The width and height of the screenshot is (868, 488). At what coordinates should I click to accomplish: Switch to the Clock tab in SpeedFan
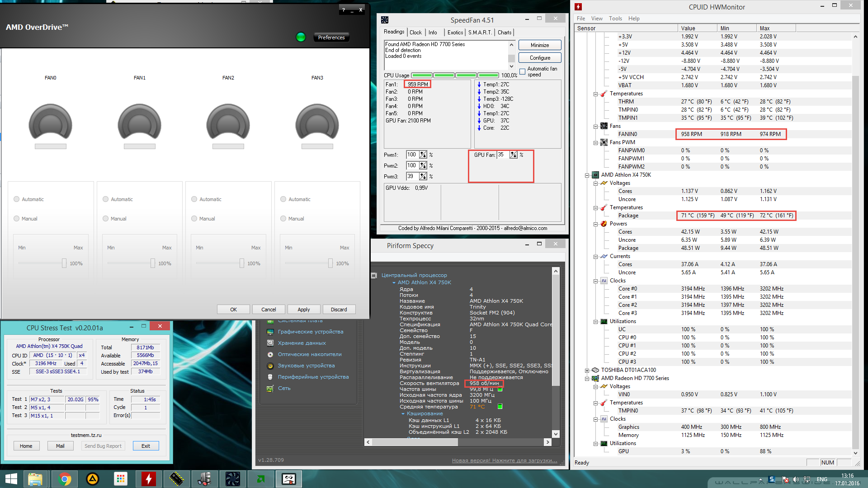click(415, 33)
